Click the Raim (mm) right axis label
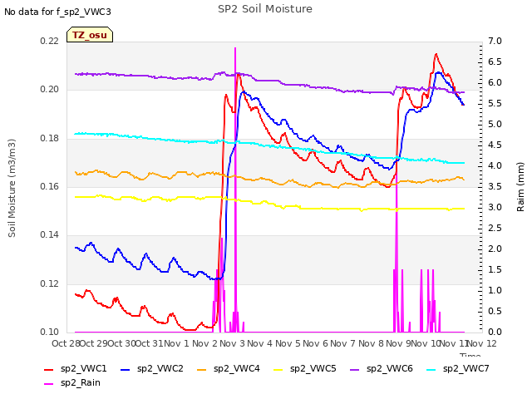This screenshot has width=532, height=399. click(520, 187)
